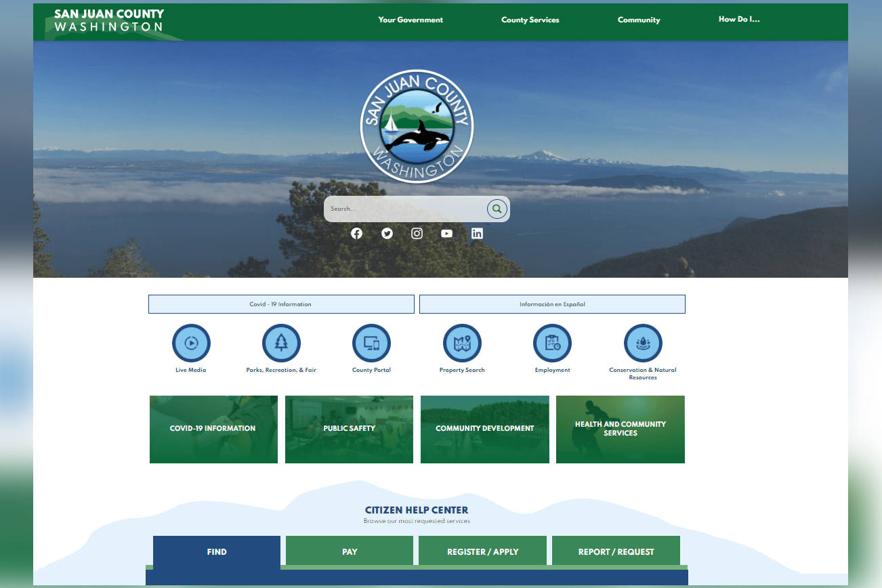Open the Instagram icon link
The width and height of the screenshot is (882, 588).
click(x=417, y=233)
